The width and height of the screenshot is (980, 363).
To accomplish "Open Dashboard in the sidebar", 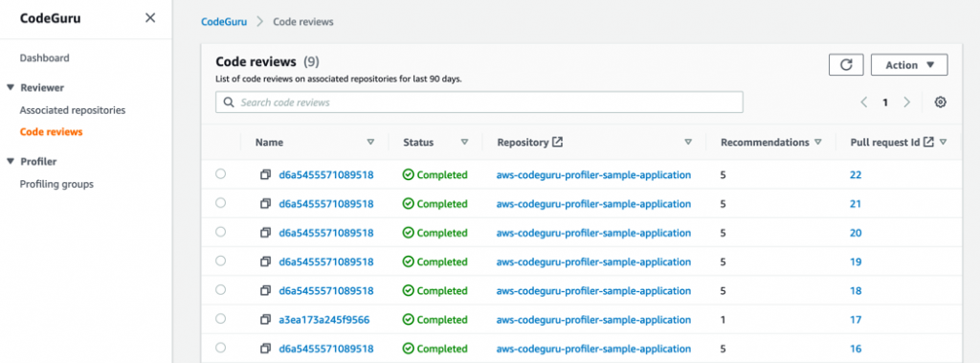I will (44, 58).
